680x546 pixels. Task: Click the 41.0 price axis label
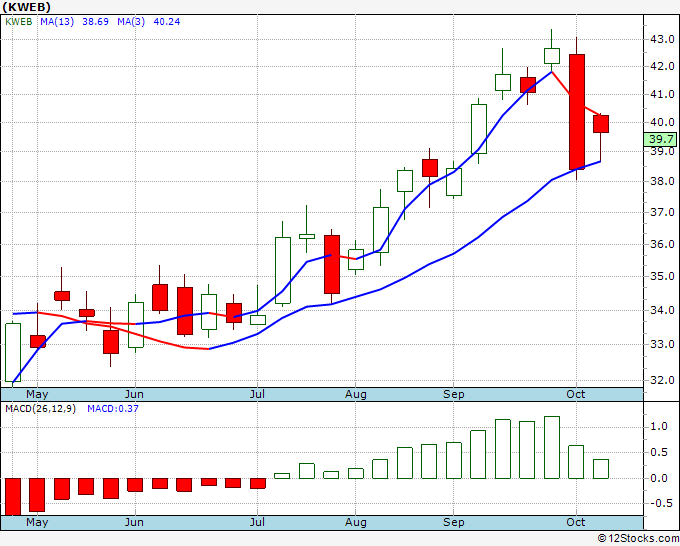pyautogui.click(x=662, y=94)
